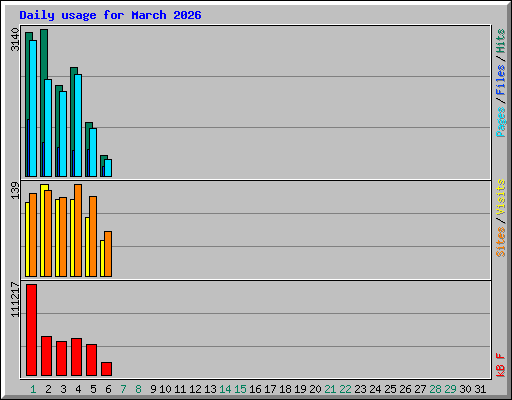This screenshot has height=400, width=512.
Task: Click the KB F legend label
Action: click(x=500, y=365)
